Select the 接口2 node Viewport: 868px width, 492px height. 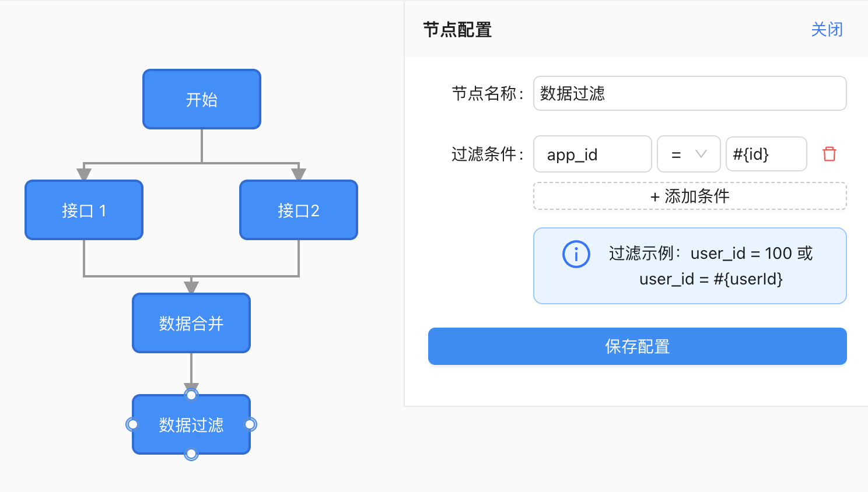tap(299, 210)
